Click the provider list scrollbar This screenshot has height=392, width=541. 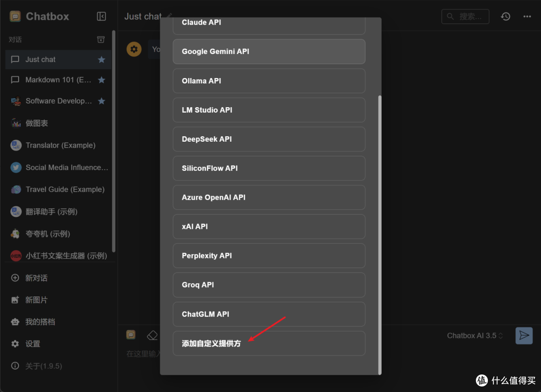(x=380, y=234)
